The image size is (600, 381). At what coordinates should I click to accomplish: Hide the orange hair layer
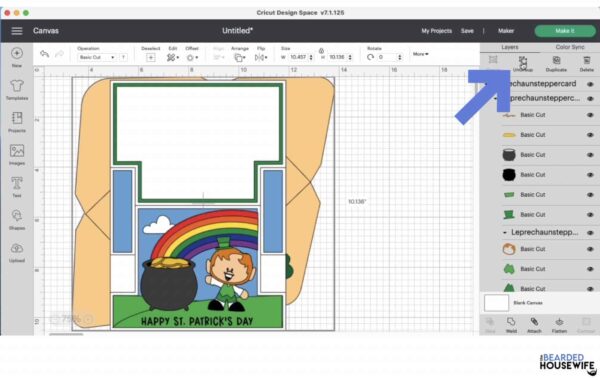pos(590,249)
